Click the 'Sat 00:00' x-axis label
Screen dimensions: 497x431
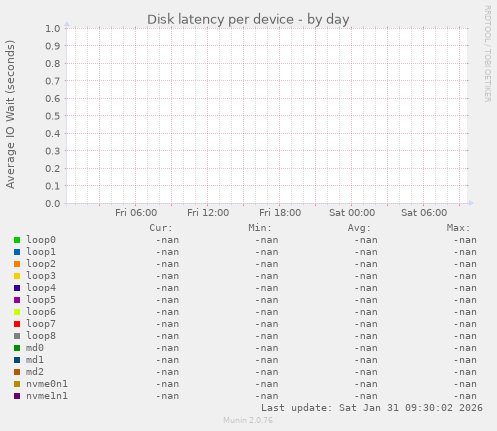point(352,213)
